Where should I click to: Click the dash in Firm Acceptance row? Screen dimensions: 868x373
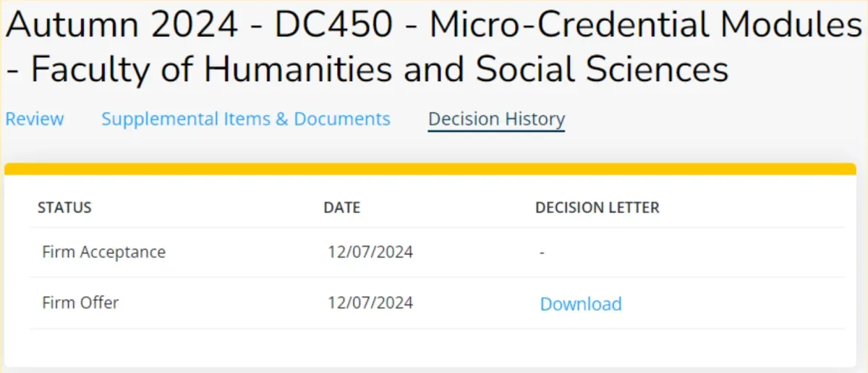[542, 253]
